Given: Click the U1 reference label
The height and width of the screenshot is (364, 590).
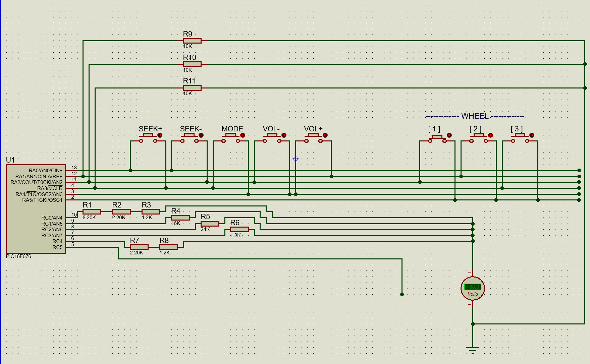Looking at the screenshot, I should [10, 160].
